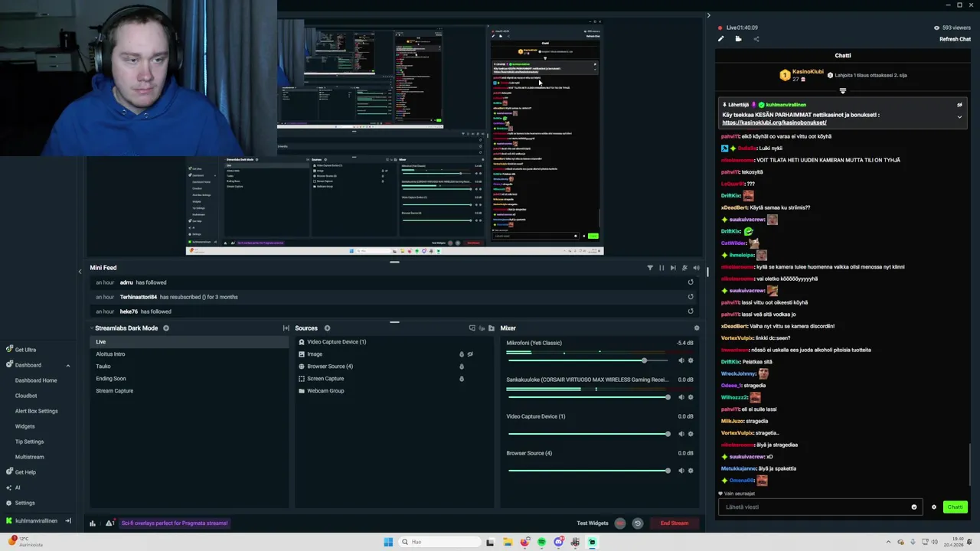This screenshot has width=980, height=551.
Task: Mute alert sounds in the Mini Feed header
Action: tap(696, 268)
